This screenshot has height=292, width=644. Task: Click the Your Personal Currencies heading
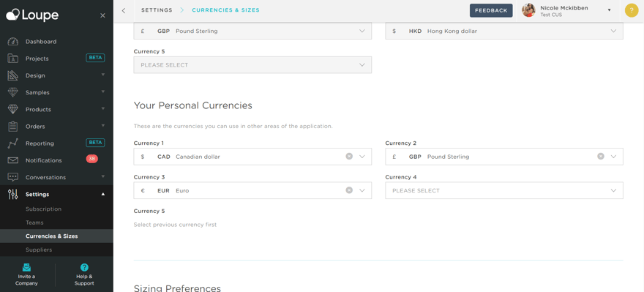pyautogui.click(x=193, y=105)
